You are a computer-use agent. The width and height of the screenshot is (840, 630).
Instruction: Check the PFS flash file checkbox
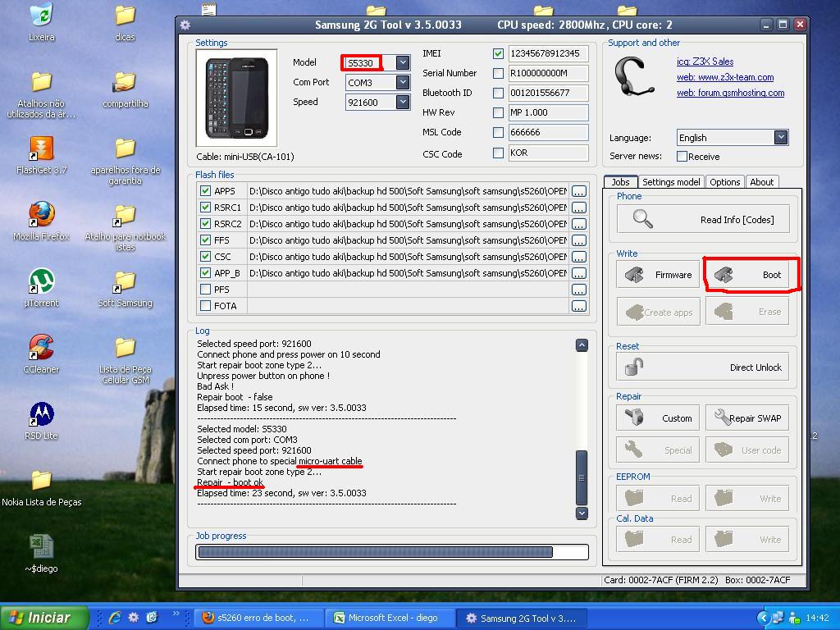click(x=205, y=290)
